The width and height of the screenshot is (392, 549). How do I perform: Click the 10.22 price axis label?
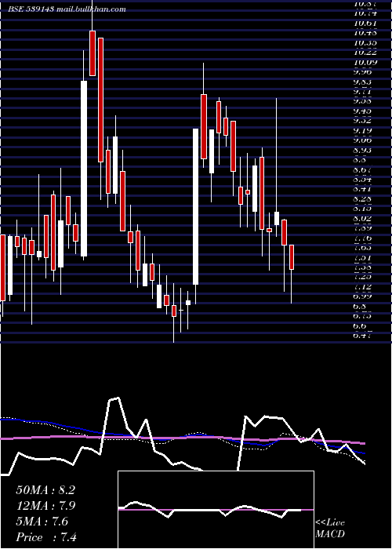(x=365, y=53)
